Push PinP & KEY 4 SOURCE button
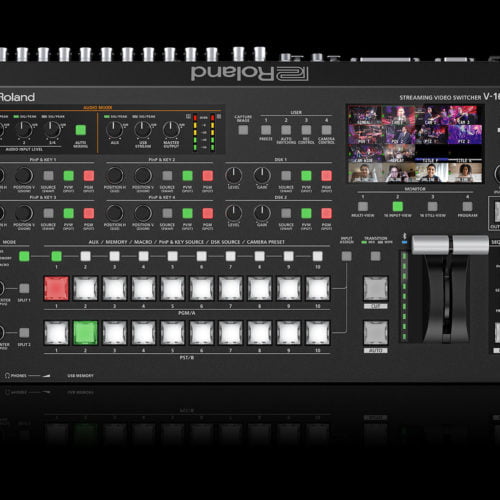 click(167, 213)
